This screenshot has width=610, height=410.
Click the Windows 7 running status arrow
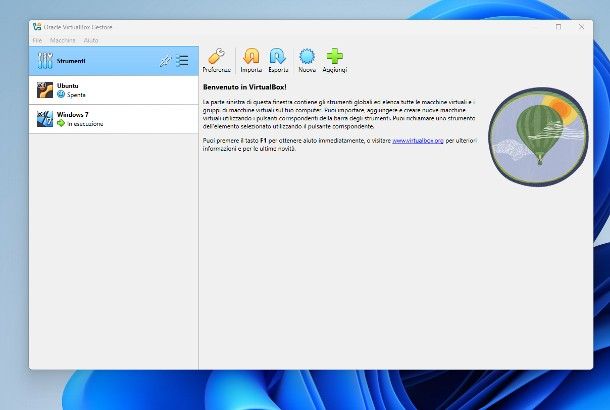[61, 123]
